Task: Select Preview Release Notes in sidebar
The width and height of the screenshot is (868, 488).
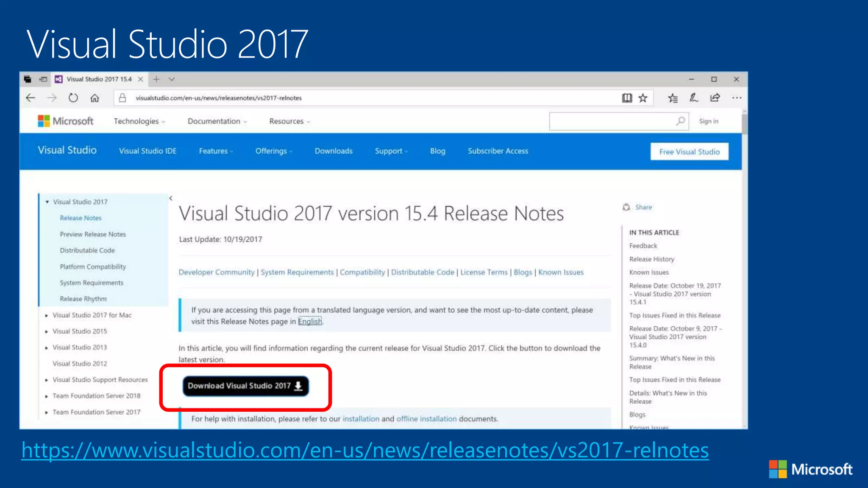Action: pos(93,234)
